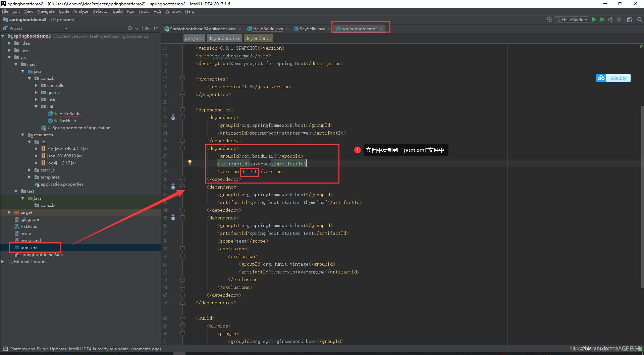Click the 'project' breadcrumb

(194, 38)
